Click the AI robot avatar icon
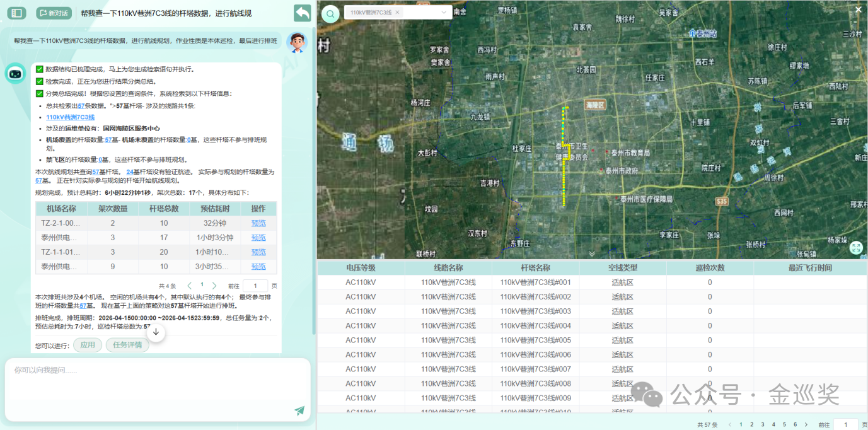Screen dimensions: 868x430 pos(16,73)
